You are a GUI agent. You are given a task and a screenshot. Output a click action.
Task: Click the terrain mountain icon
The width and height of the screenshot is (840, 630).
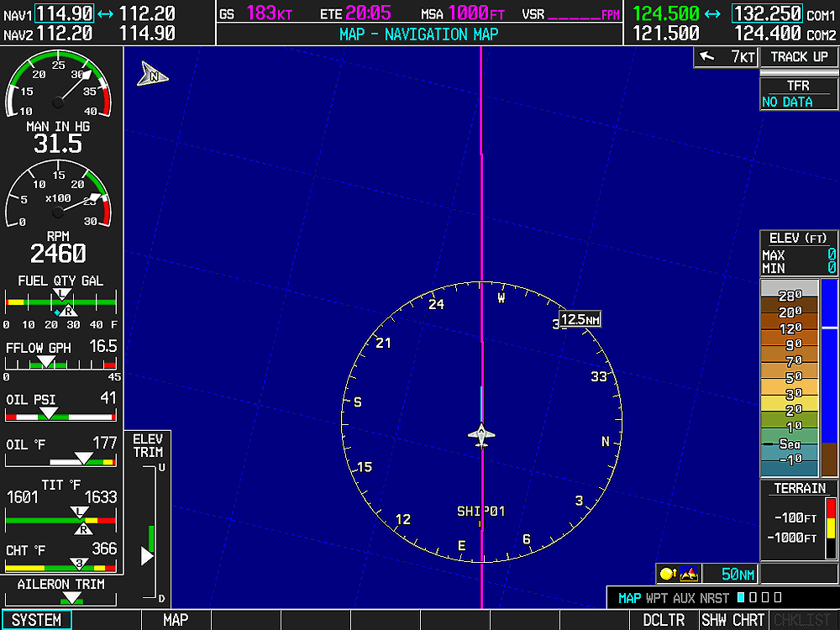pos(689,574)
